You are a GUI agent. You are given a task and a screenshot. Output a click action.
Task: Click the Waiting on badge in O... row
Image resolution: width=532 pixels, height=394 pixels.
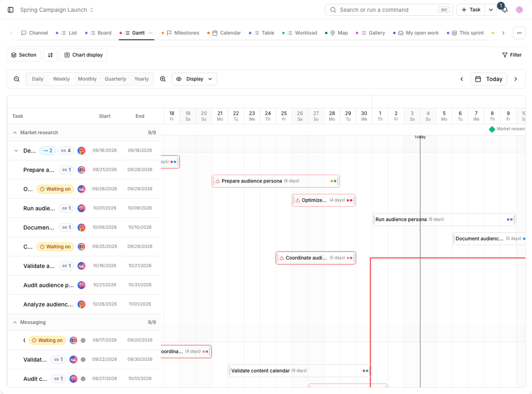(x=55, y=189)
